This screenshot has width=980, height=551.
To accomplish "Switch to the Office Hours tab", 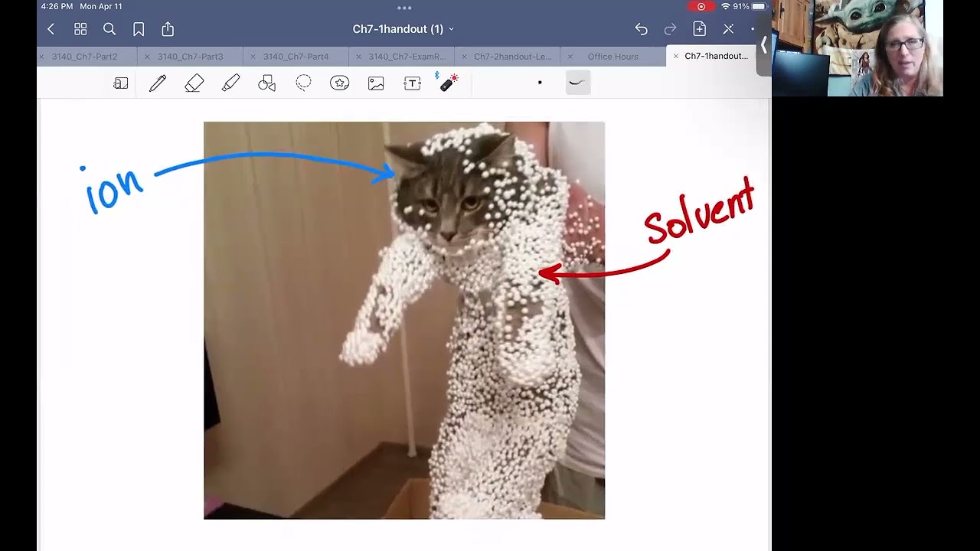I will (612, 57).
